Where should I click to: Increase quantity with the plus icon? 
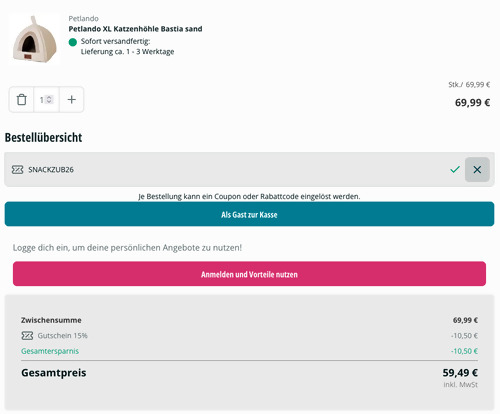[72, 100]
